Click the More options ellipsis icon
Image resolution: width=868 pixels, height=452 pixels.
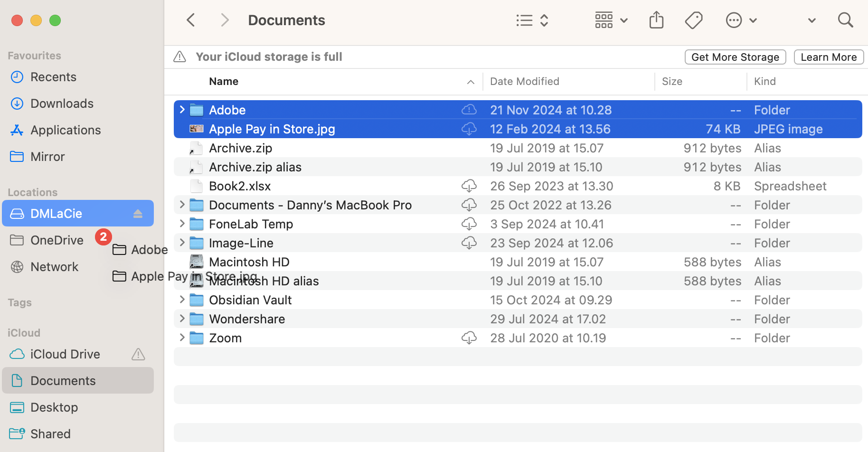(734, 20)
